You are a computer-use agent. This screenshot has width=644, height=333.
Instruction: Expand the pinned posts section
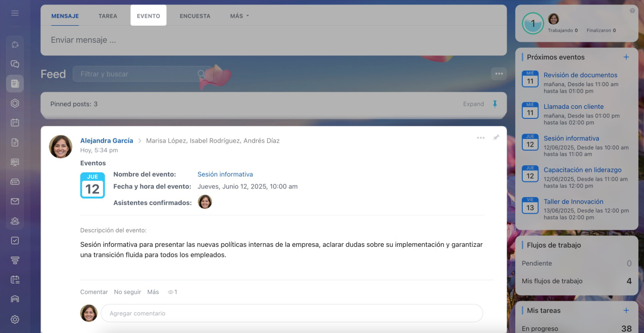point(473,104)
